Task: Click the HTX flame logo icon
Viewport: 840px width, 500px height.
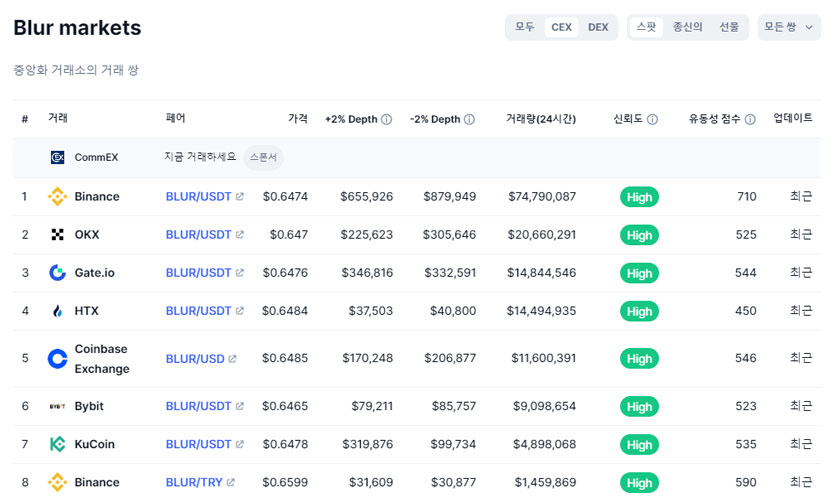Action: 57,311
